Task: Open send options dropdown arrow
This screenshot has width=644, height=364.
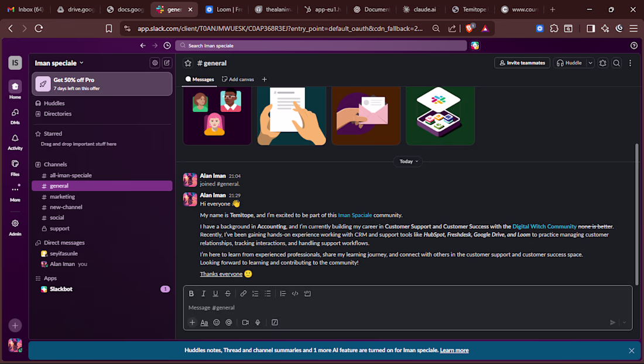Action: tap(624, 322)
